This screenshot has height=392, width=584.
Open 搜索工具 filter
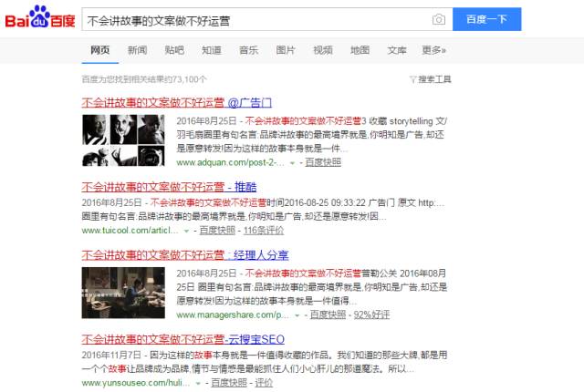click(431, 79)
